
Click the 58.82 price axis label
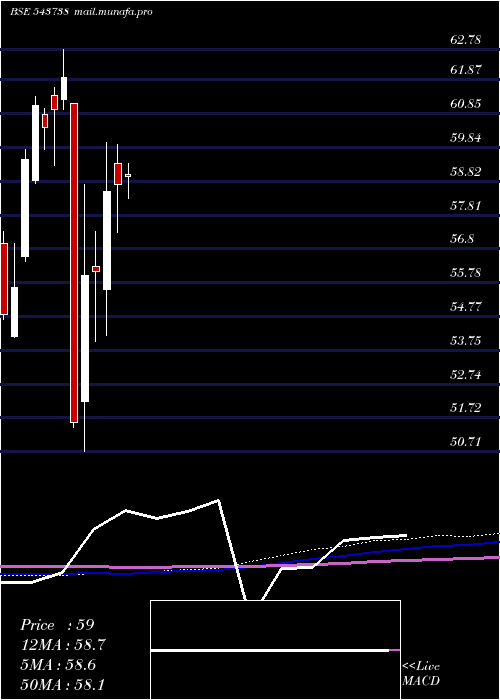tap(466, 171)
